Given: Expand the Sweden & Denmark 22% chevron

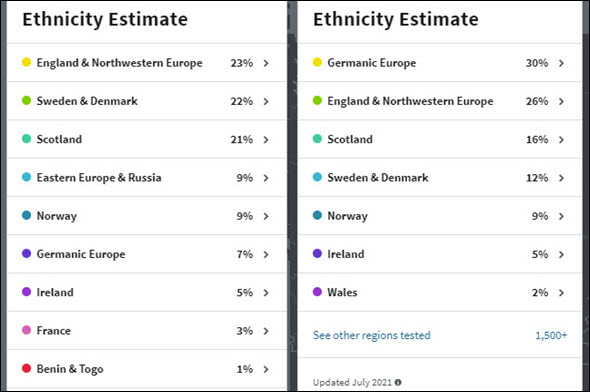Looking at the screenshot, I should (266, 102).
